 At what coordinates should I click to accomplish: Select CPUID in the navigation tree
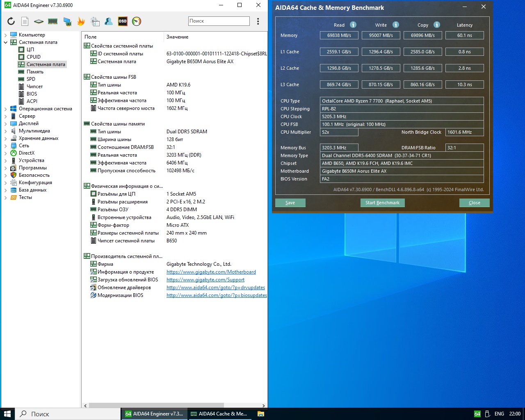pos(34,57)
